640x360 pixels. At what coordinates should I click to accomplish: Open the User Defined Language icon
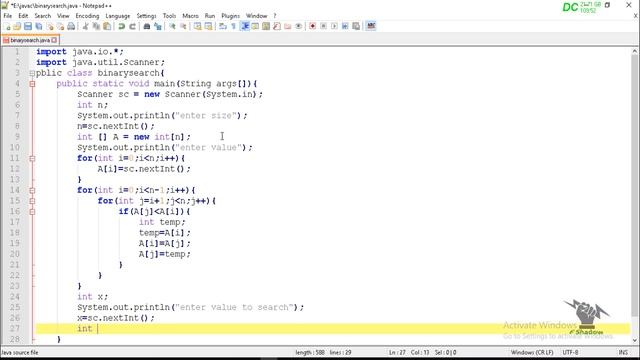tap(255, 27)
